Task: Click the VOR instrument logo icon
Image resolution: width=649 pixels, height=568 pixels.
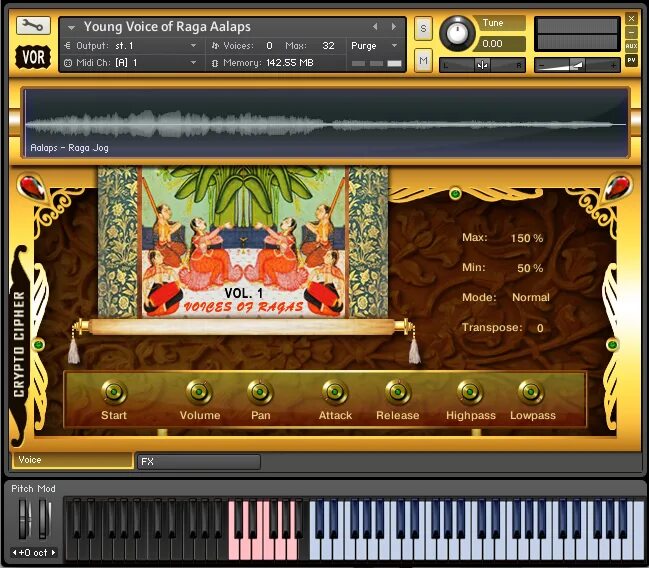Action: pyautogui.click(x=33, y=57)
